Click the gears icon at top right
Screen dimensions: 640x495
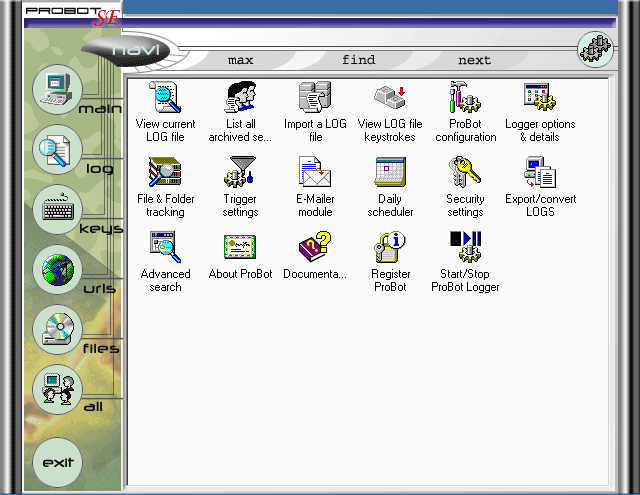[x=596, y=49]
